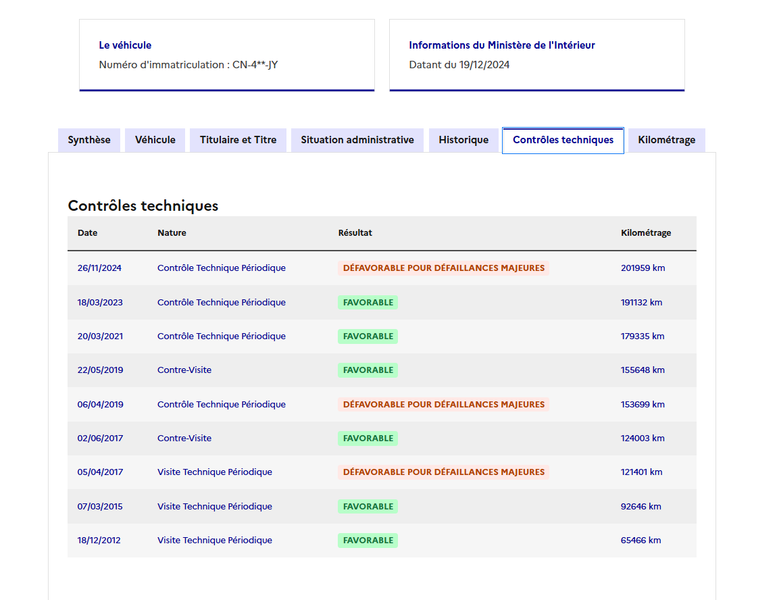Click the Défavorable badge for 26/11/2024

444,268
